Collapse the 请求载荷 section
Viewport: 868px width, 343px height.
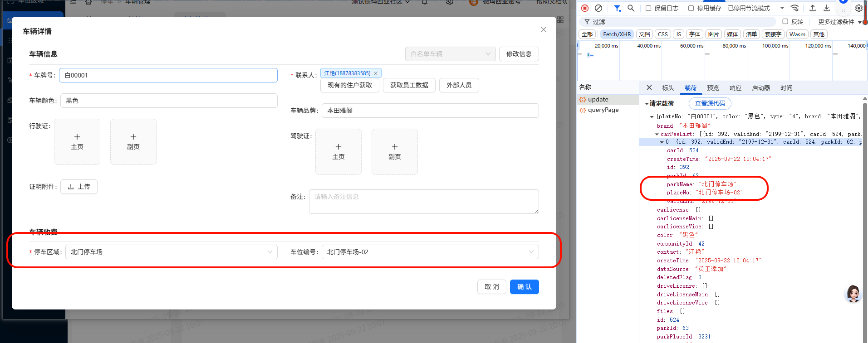[647, 104]
